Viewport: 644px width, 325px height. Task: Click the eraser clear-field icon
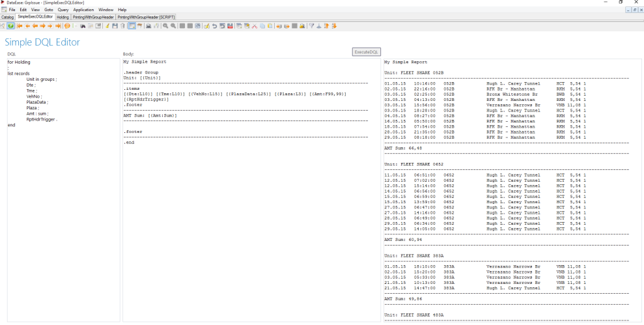[x=206, y=26]
